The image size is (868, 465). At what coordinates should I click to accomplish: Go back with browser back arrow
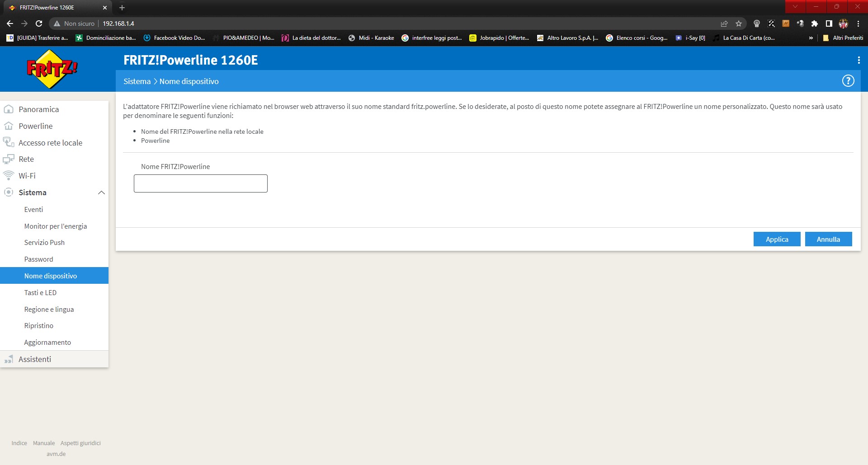coord(10,23)
